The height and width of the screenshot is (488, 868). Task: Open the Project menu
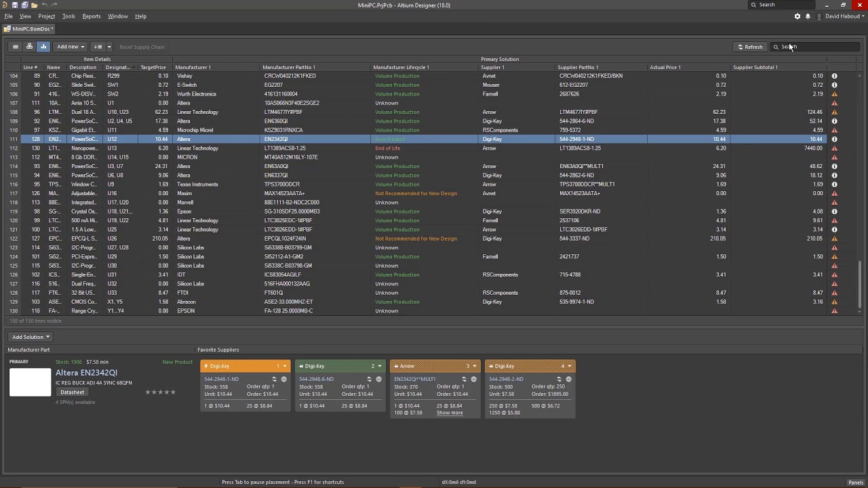pyautogui.click(x=47, y=16)
